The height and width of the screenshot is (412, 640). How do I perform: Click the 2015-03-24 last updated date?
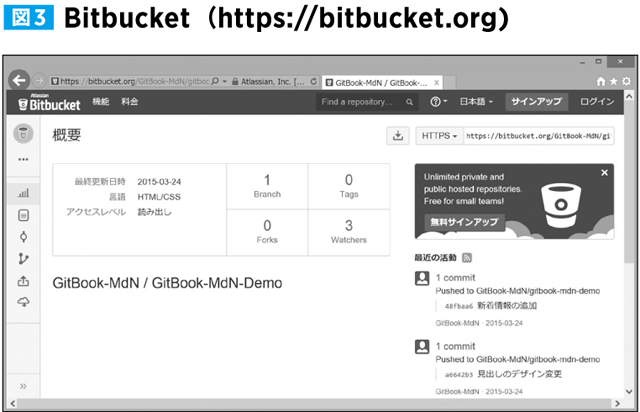[159, 182]
